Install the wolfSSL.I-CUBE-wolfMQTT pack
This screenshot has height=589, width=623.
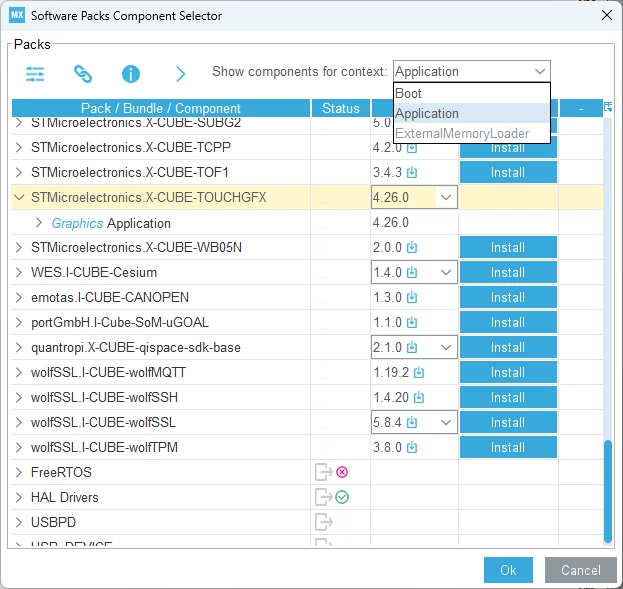point(508,373)
